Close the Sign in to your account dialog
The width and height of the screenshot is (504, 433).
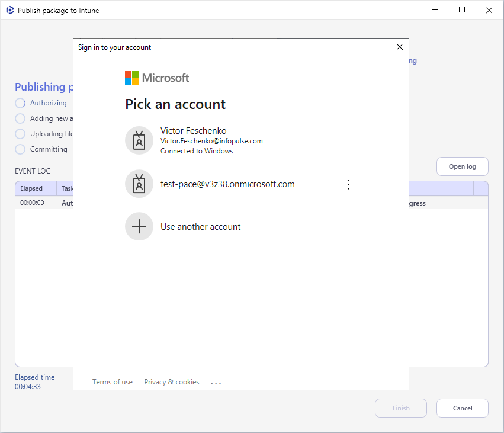pos(400,47)
